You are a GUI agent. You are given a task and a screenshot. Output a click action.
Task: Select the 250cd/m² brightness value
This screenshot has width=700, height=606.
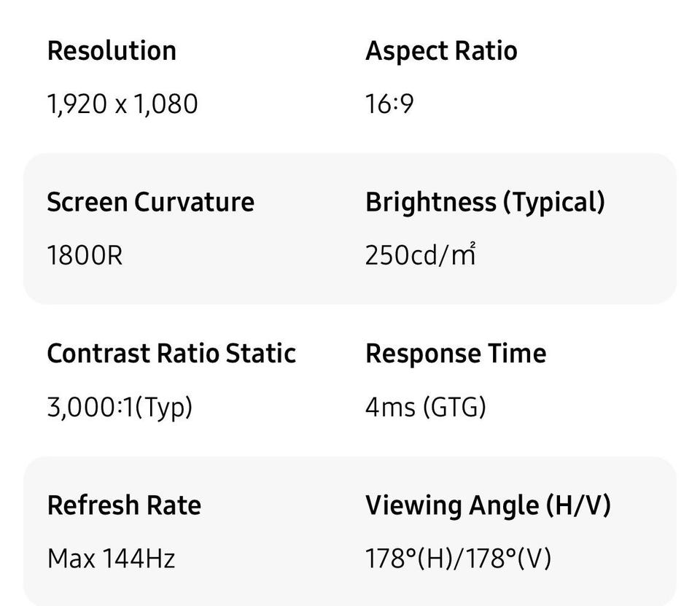tap(420, 255)
